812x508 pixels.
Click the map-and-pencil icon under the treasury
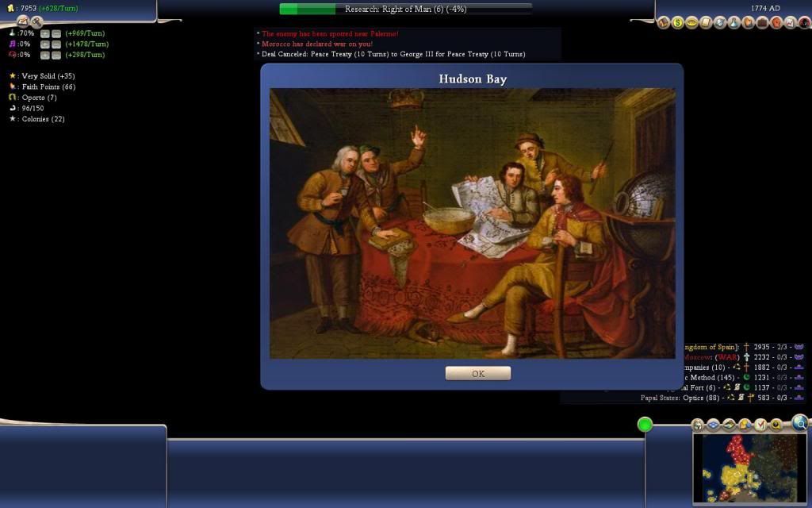[23, 21]
